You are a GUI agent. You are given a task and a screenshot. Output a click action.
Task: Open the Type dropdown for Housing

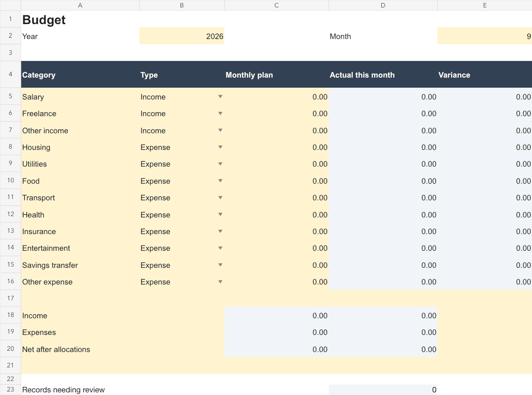(x=220, y=147)
